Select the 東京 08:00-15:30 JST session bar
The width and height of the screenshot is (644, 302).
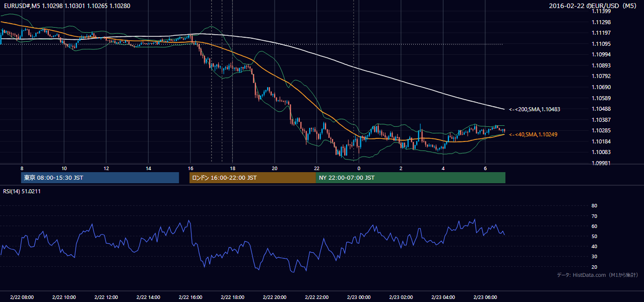pyautogui.click(x=100, y=178)
